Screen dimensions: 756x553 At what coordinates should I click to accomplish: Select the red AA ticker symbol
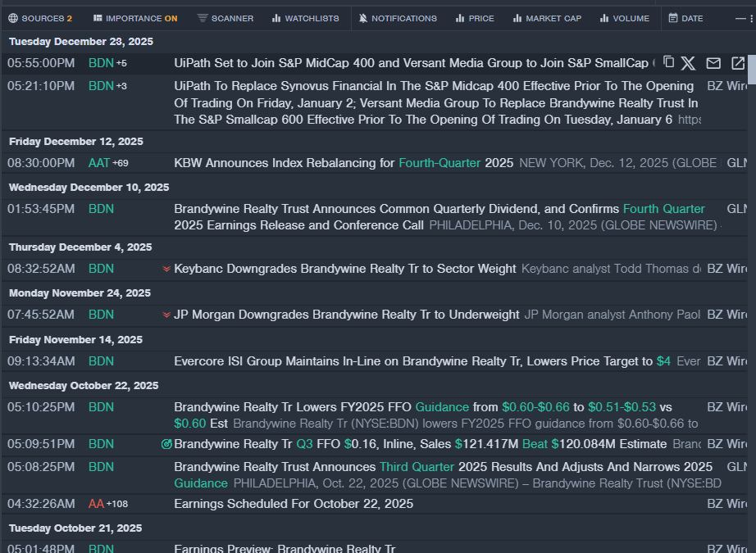coord(97,504)
